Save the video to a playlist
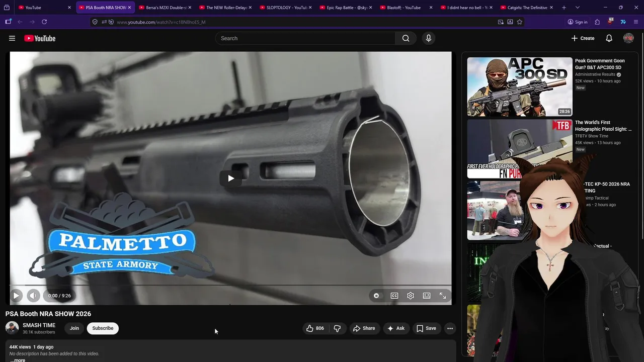Image resolution: width=644 pixels, height=362 pixels. click(x=426, y=328)
